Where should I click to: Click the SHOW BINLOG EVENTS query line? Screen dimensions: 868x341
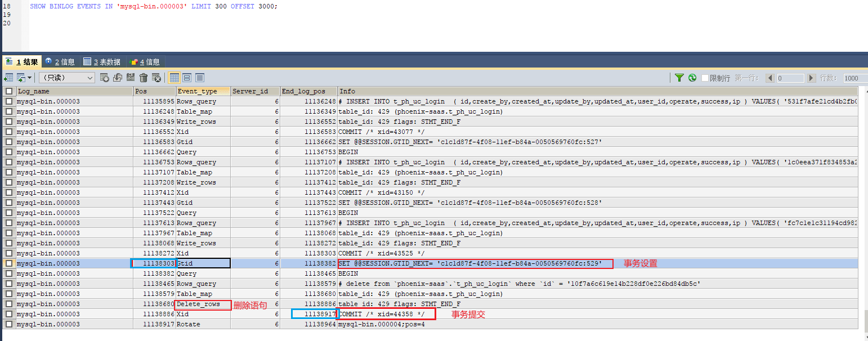[154, 6]
